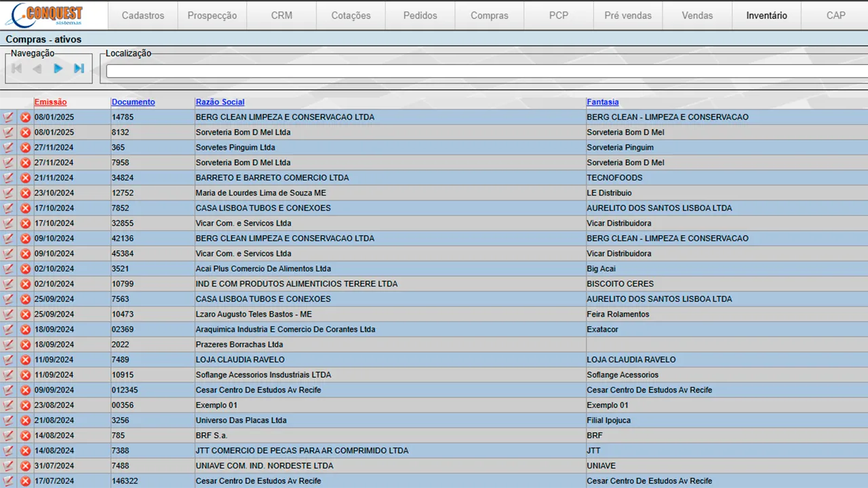The height and width of the screenshot is (488, 868).
Task: Go to previous record navigation arrow
Action: pyautogui.click(x=37, y=68)
